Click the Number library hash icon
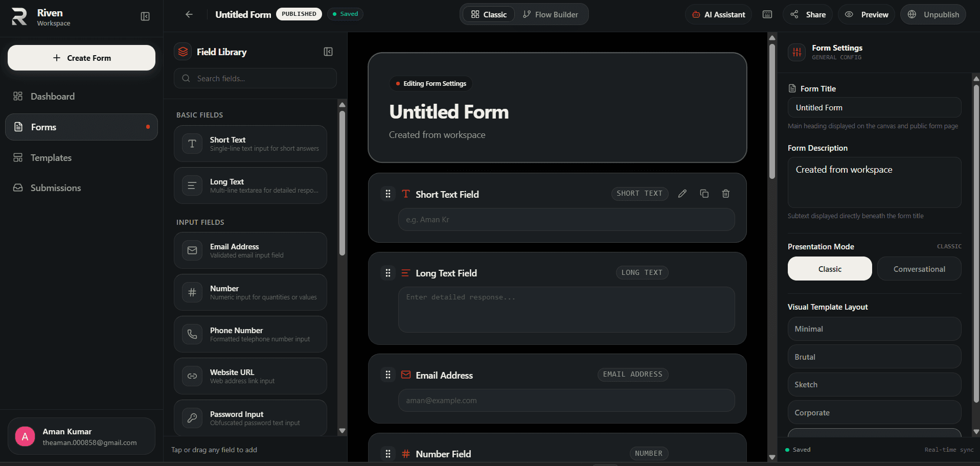The image size is (980, 466). (x=192, y=292)
